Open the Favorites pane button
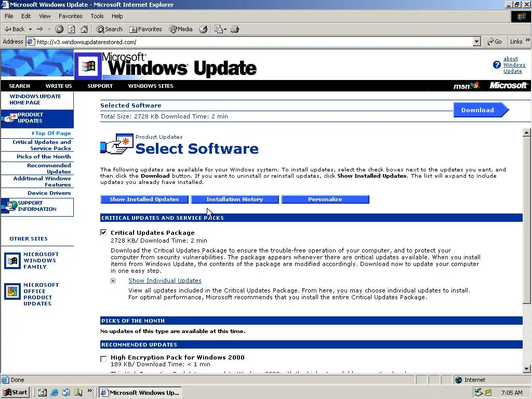The width and height of the screenshot is (532, 399). pos(145,29)
